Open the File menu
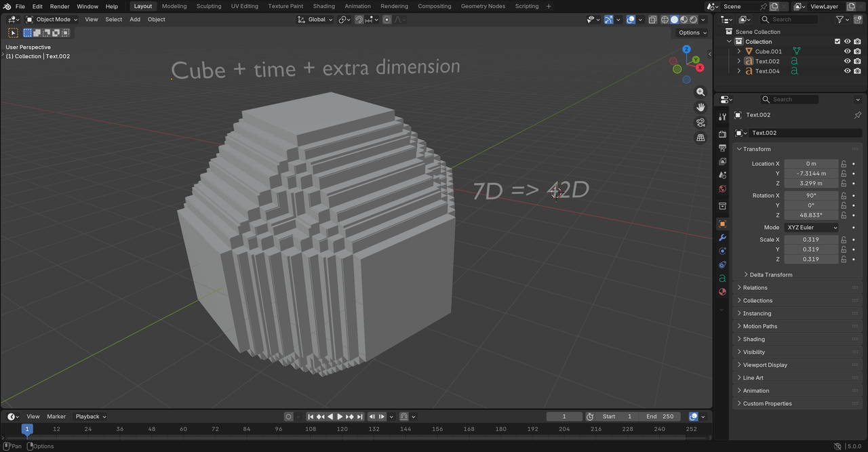868x452 pixels. tap(20, 6)
